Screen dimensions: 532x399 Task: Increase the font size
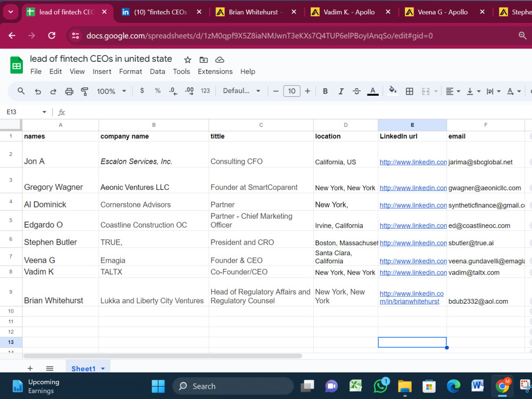coord(307,91)
